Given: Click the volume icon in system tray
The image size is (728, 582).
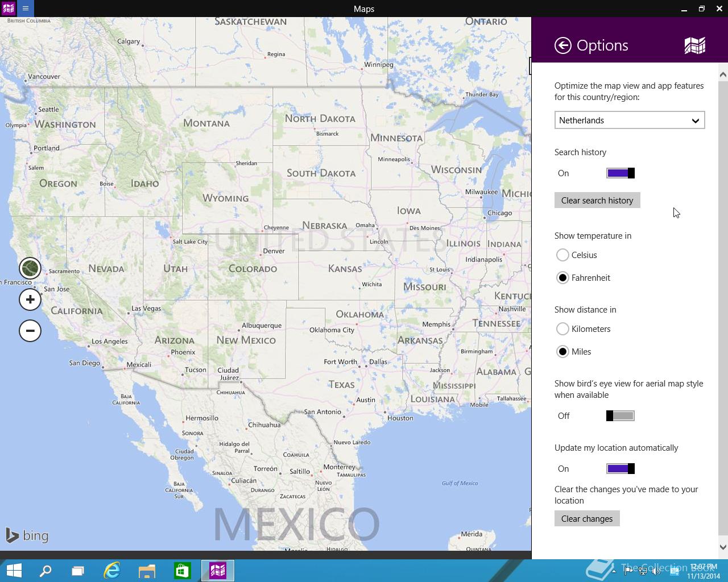Looking at the screenshot, I should click(x=656, y=572).
